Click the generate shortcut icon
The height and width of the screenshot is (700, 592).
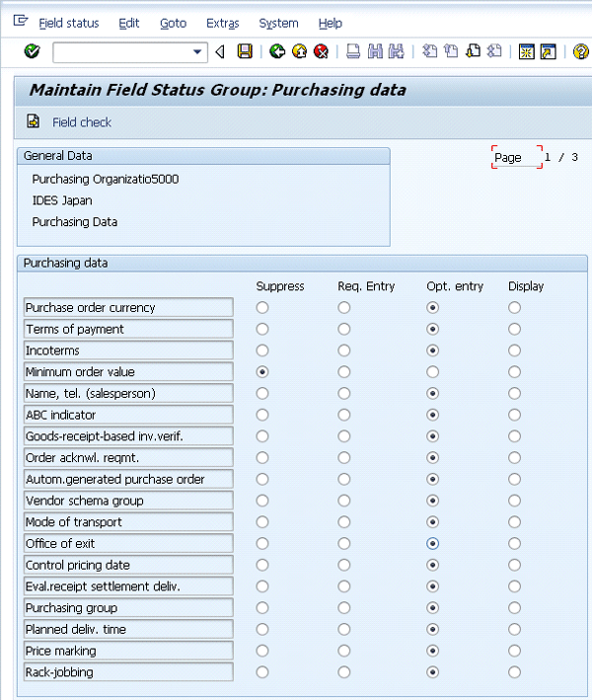point(549,51)
